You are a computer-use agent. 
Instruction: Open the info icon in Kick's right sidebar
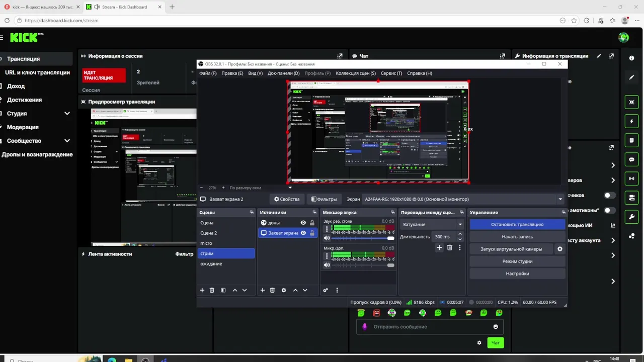631,58
